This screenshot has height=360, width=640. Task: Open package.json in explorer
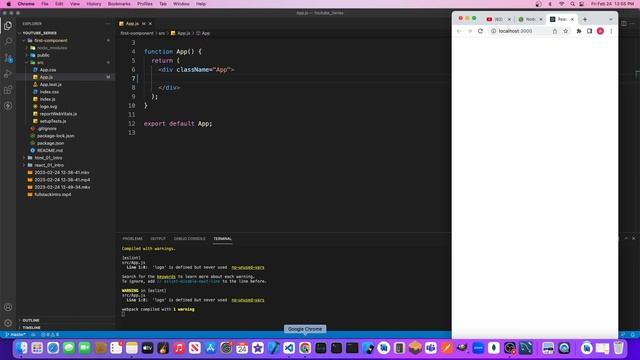(50, 143)
